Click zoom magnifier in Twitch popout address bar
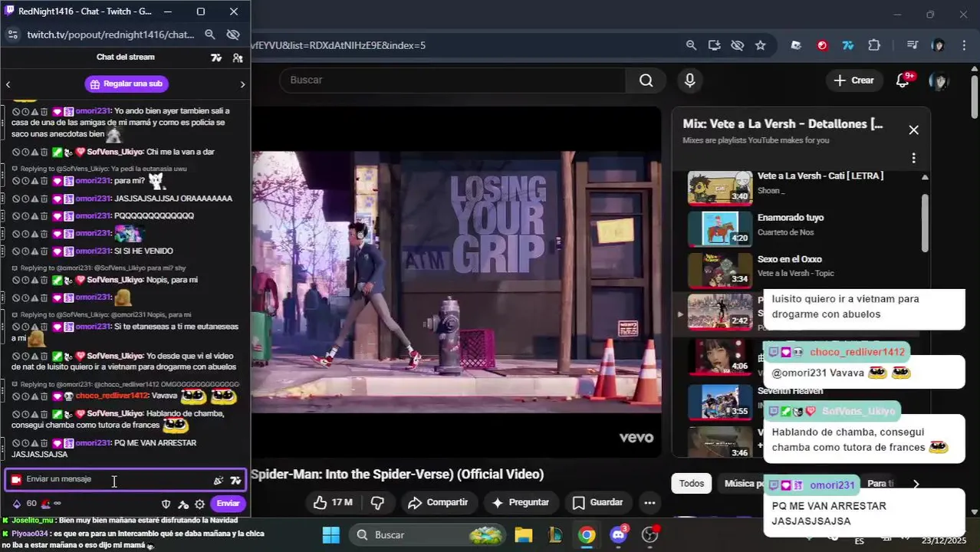The width and height of the screenshot is (980, 552). coord(209,34)
